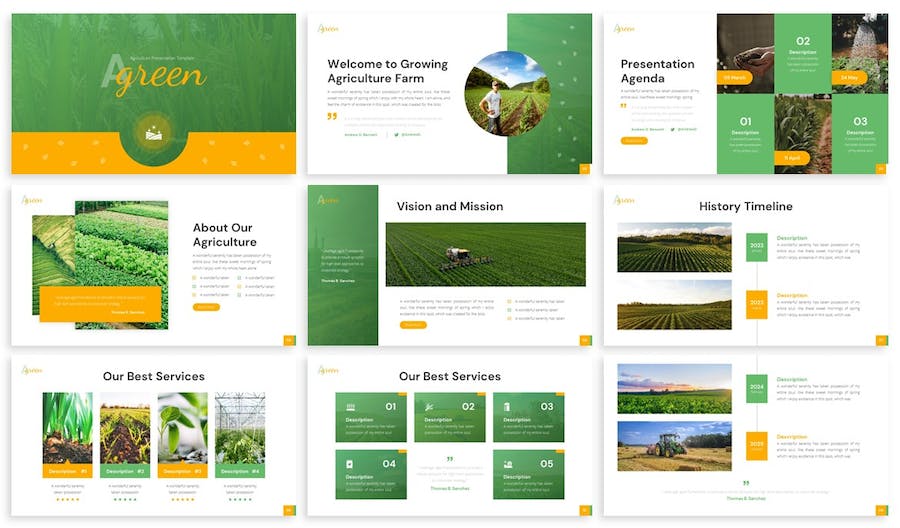This screenshot has width=900, height=528.
Task: Click the sunset field photo beside 2024
Action: (674, 389)
